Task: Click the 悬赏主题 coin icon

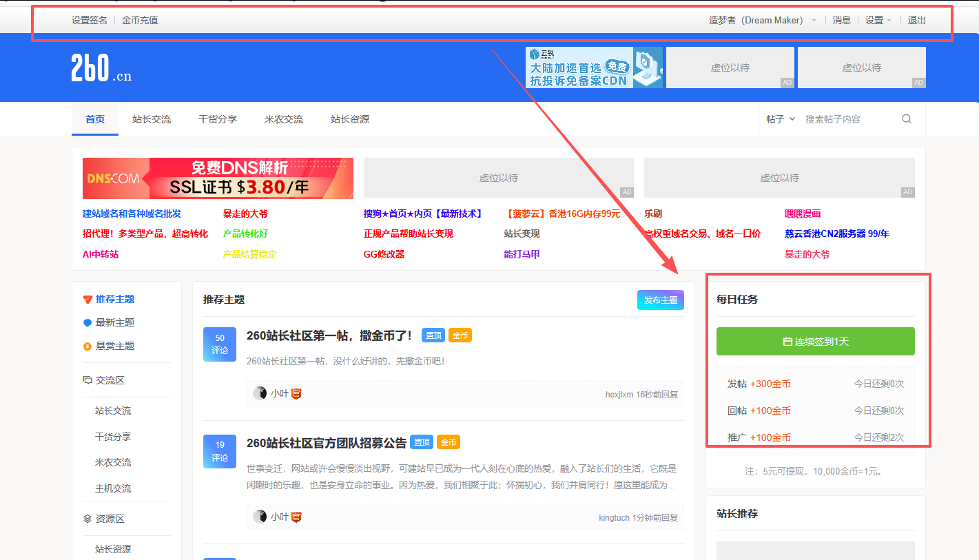Action: tap(87, 346)
